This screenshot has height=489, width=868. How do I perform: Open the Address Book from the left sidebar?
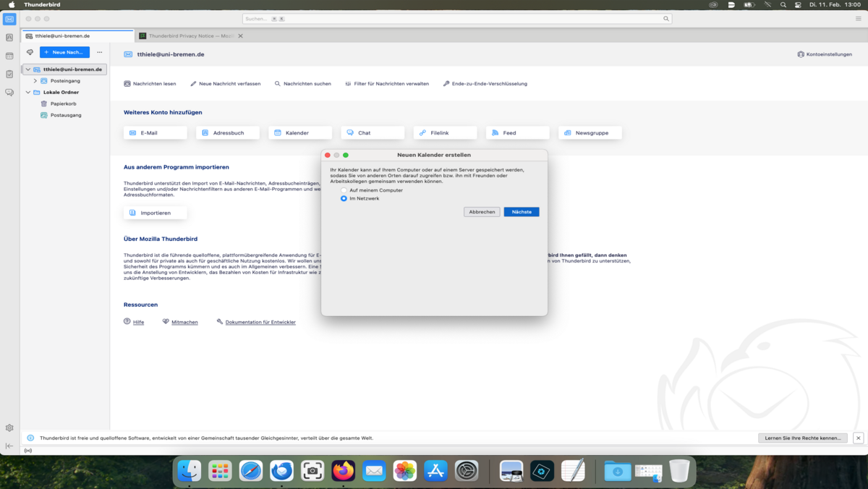point(9,38)
